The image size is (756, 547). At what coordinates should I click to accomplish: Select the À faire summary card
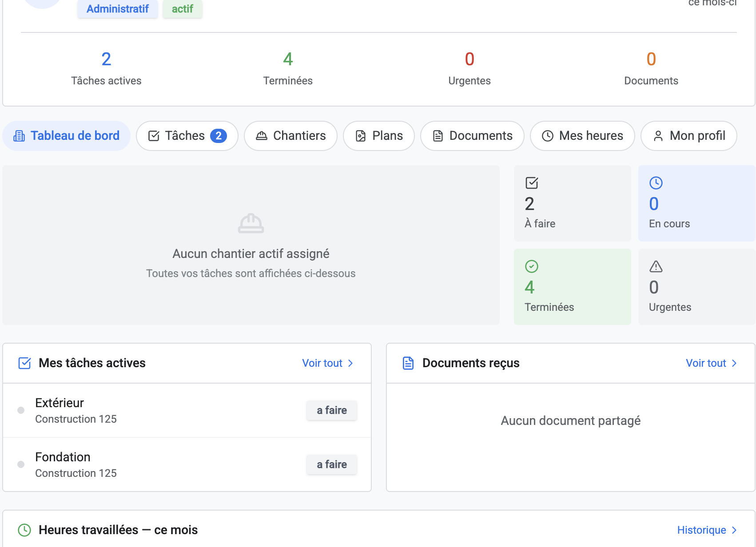coord(573,203)
